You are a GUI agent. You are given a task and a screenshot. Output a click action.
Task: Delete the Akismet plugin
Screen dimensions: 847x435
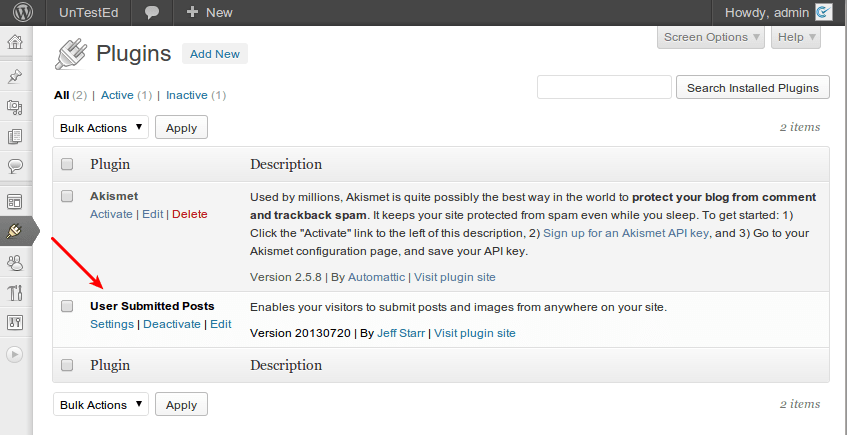[x=190, y=214]
